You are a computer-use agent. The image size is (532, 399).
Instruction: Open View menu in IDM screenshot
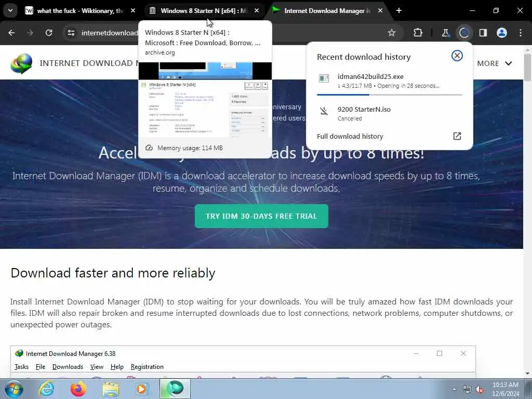97,367
